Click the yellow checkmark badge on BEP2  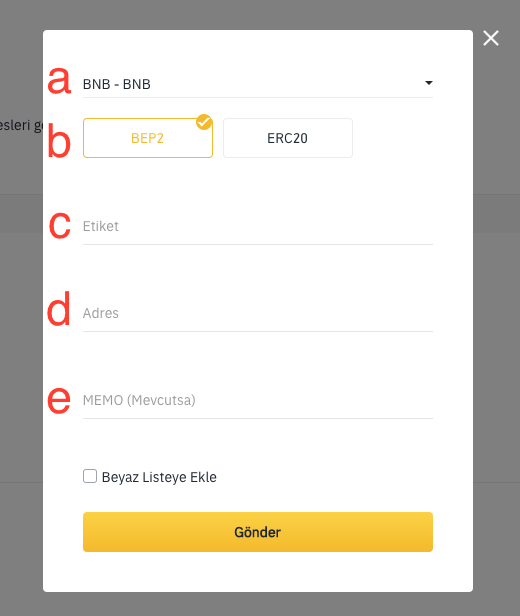pyautogui.click(x=204, y=122)
